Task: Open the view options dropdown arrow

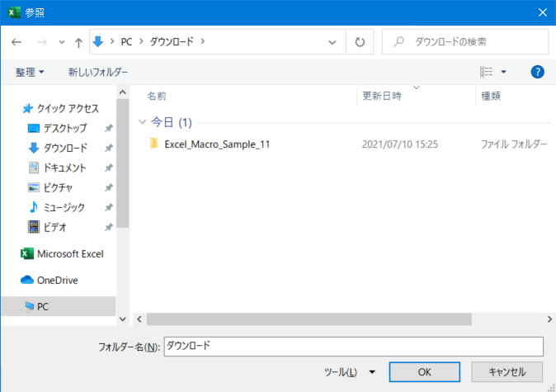Action: tap(503, 72)
